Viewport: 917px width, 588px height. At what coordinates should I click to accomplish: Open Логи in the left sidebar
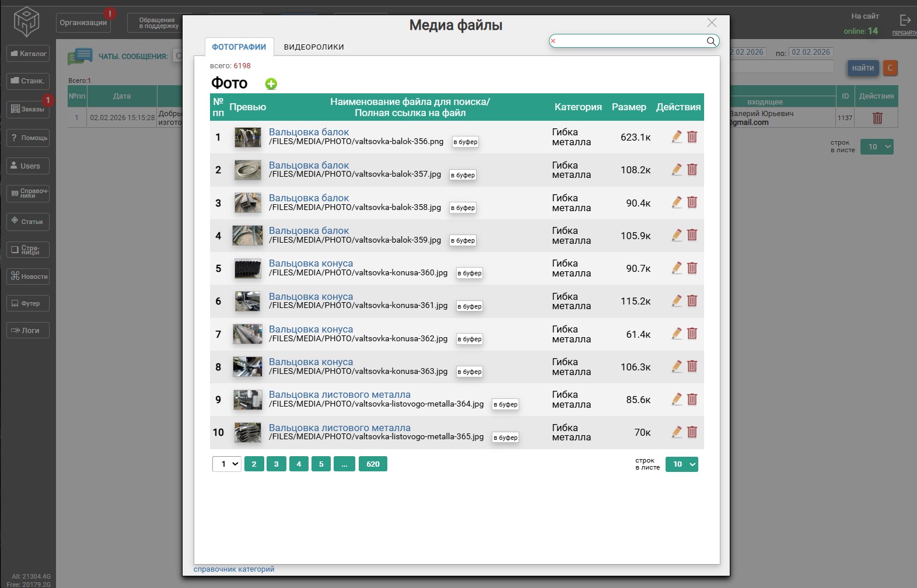coord(28,330)
